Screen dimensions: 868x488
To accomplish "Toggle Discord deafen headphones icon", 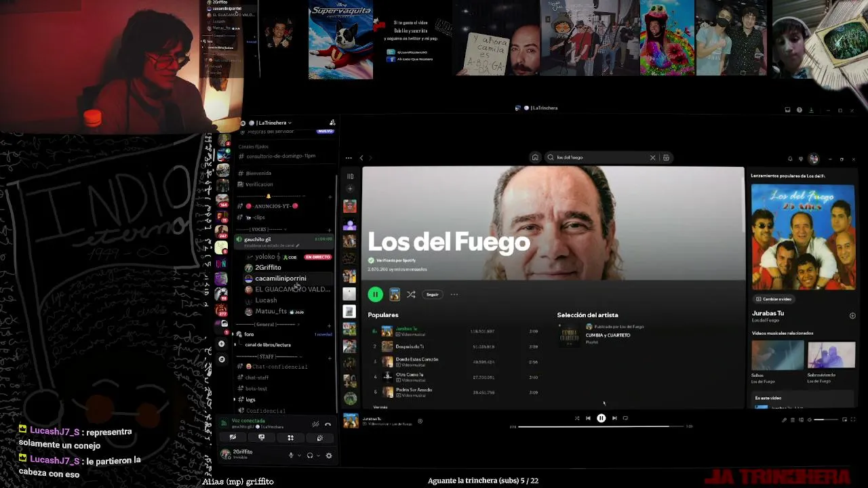I will [x=310, y=455].
